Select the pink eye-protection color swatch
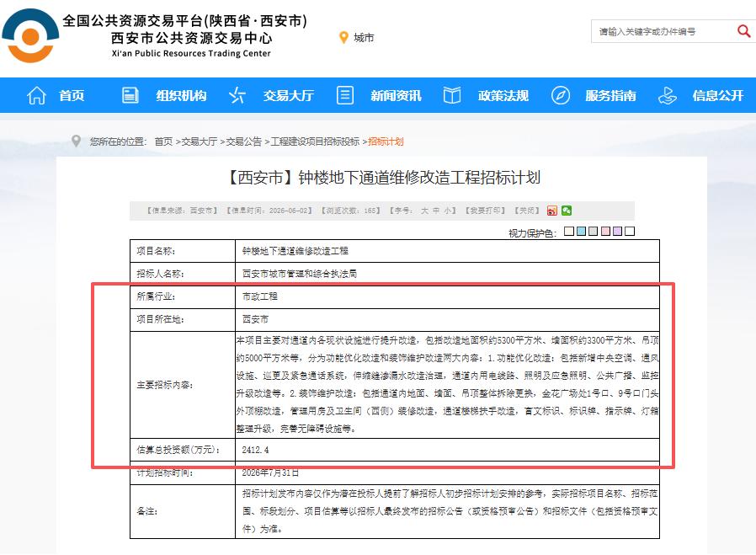The image size is (756, 555). pyautogui.click(x=605, y=232)
